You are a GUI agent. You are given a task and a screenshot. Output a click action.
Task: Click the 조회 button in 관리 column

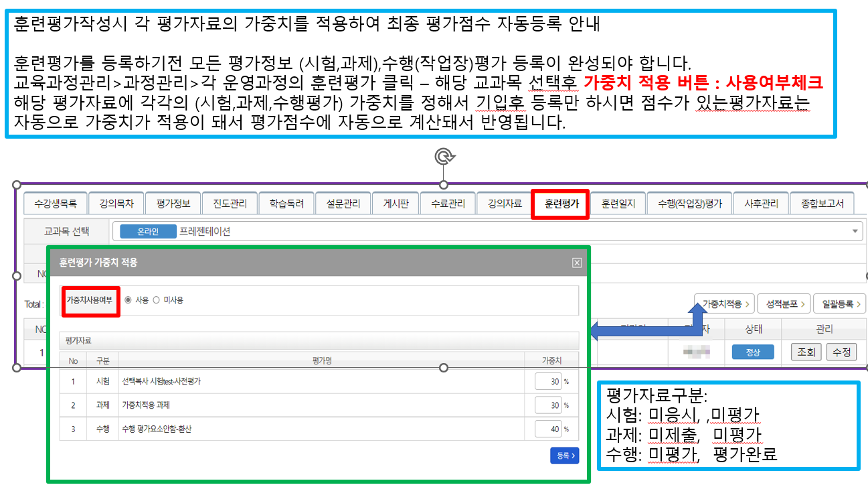pyautogui.click(x=806, y=352)
